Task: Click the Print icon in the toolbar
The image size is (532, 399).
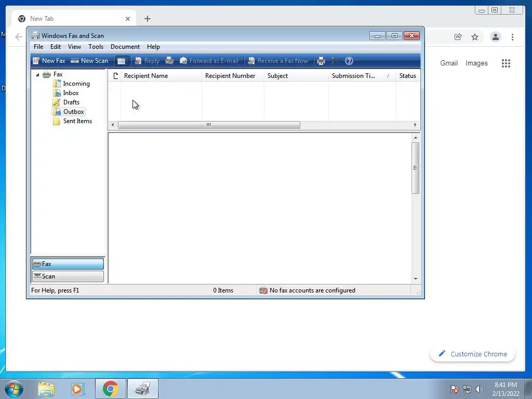Action: point(321,61)
